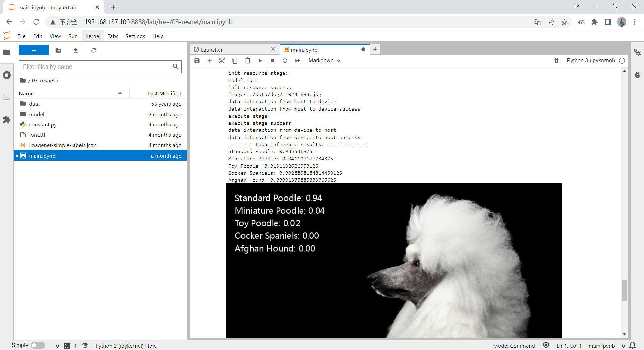Image resolution: width=644 pixels, height=350 pixels.
Task: Save the notebook with the disk icon
Action: 197,61
